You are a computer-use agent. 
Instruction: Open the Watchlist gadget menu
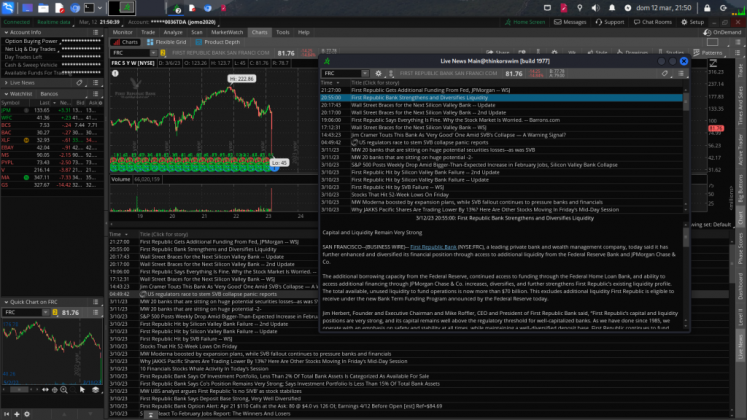point(96,94)
